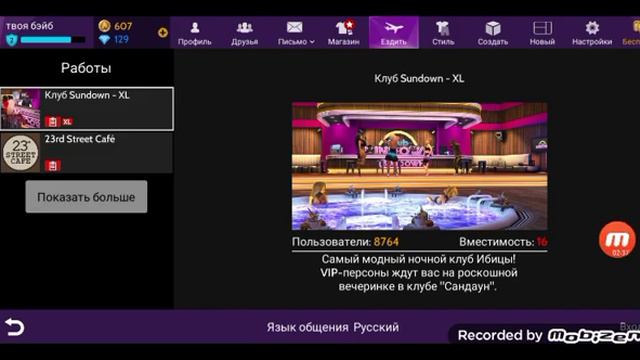
Task: Tap the club description text about Ибицы
Action: tap(419, 273)
